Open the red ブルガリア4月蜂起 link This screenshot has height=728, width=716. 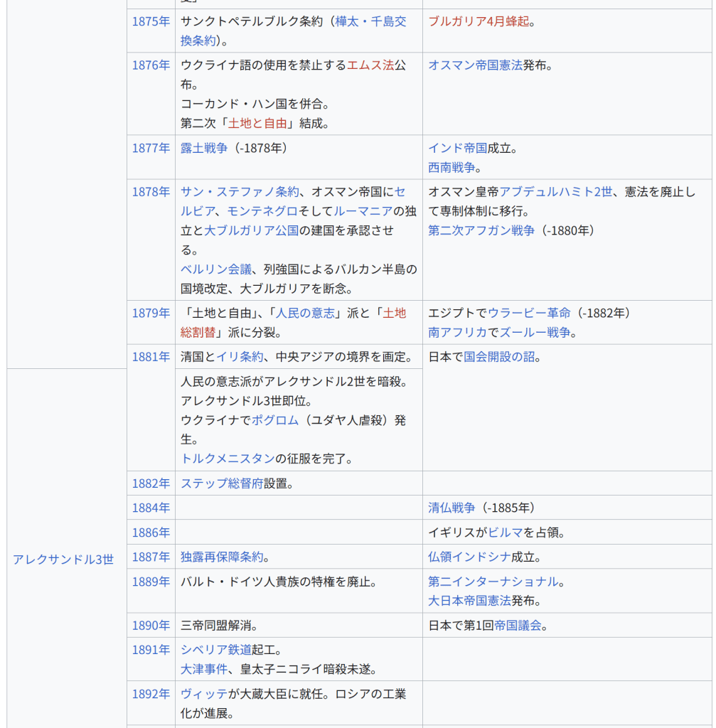pyautogui.click(x=479, y=21)
